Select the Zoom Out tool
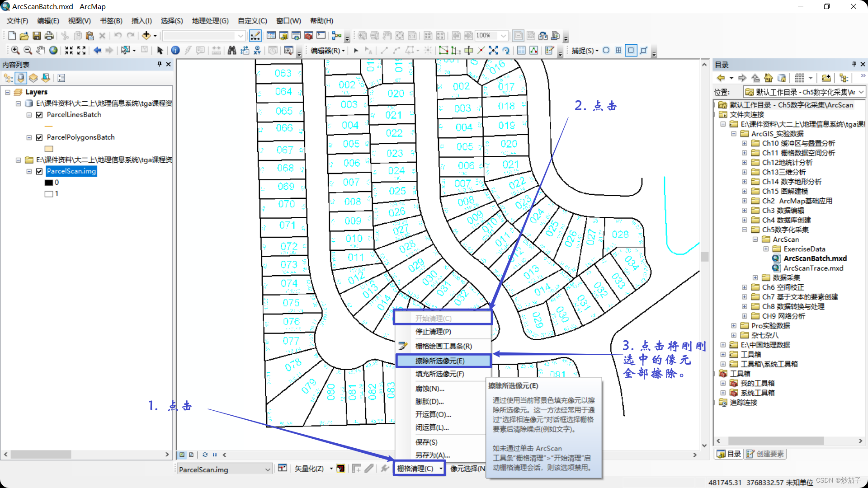The height and width of the screenshot is (488, 868). coord(28,50)
